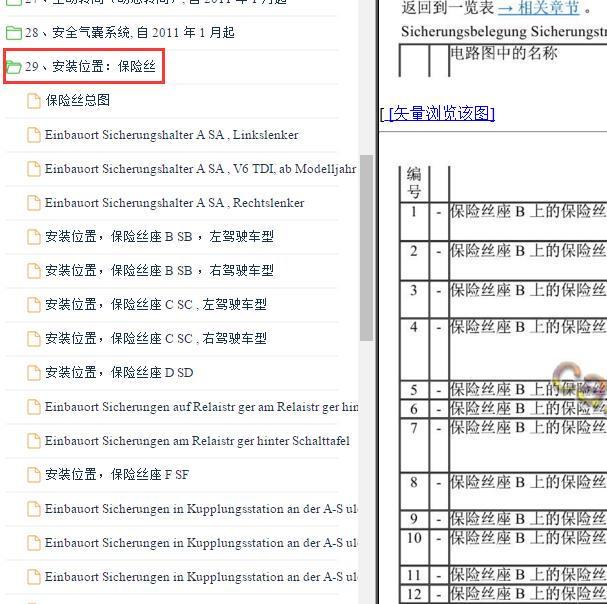Open 保险丝座 C SC, 右驾驶车型
607x604 pixels.
point(156,338)
